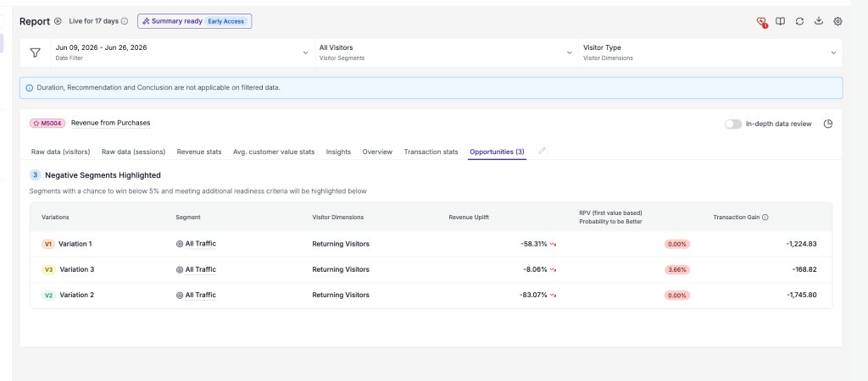Click the Visitor Dimensions column header
Screen dimensions: 868x381
click(x=337, y=218)
